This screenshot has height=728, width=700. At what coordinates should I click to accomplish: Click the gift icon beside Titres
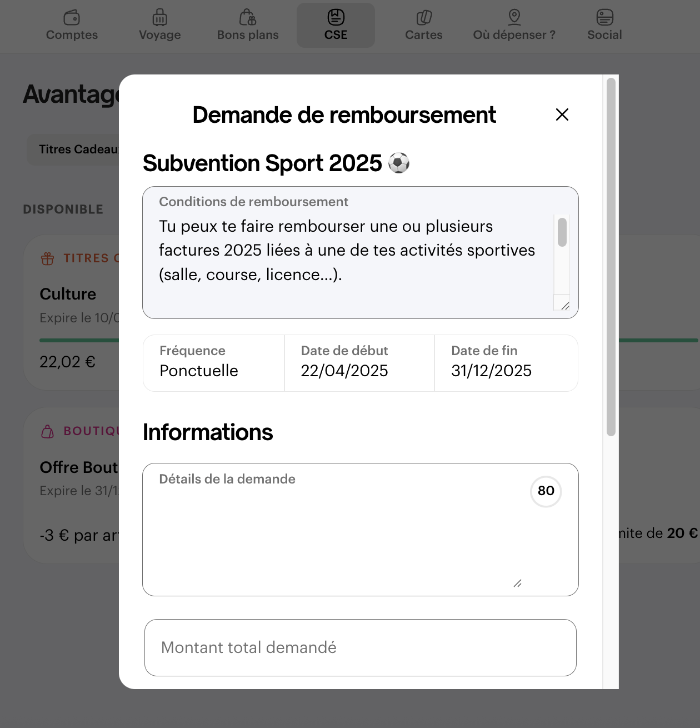pos(48,258)
